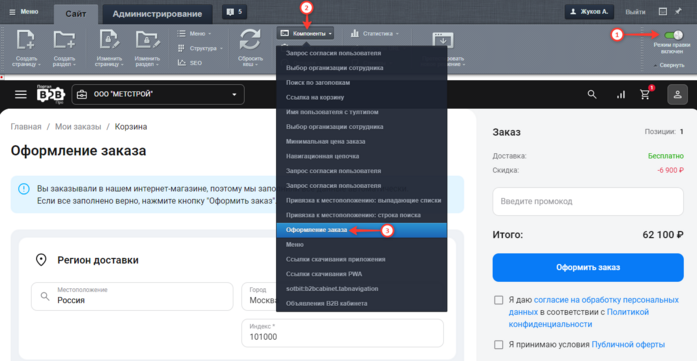Click the statistics bars icon in header
This screenshot has height=361, width=697.
tap(621, 95)
